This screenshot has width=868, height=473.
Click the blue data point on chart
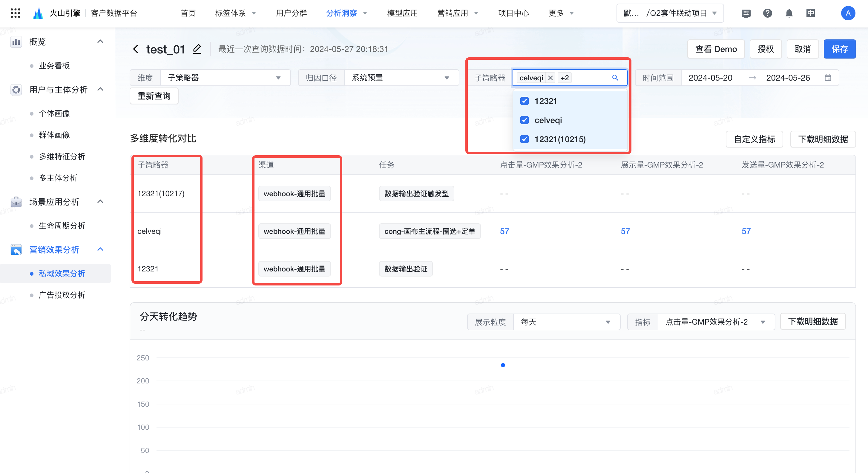(x=503, y=365)
